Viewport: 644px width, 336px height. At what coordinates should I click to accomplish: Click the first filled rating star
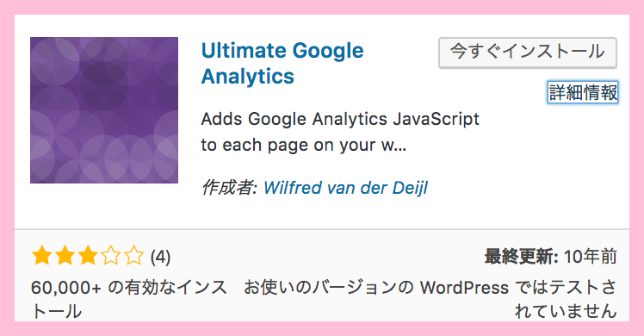coord(42,256)
